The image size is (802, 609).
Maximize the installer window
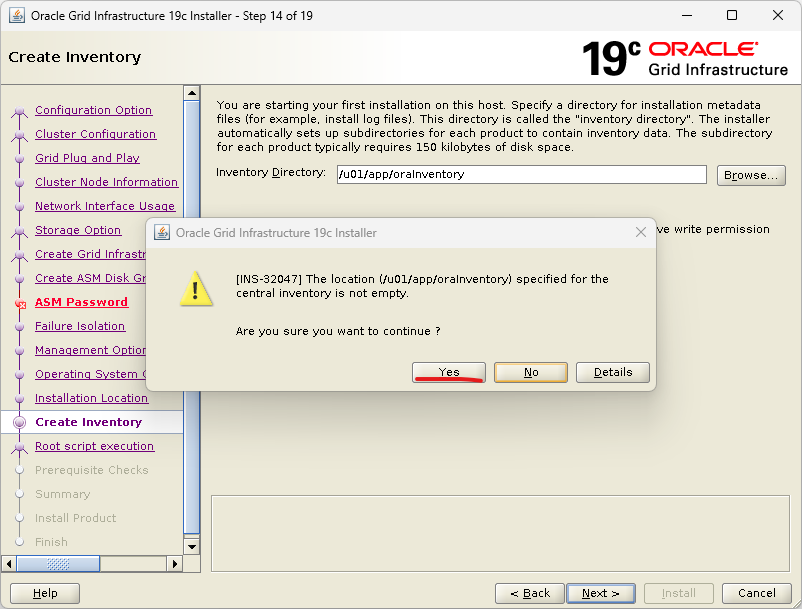[x=732, y=15]
